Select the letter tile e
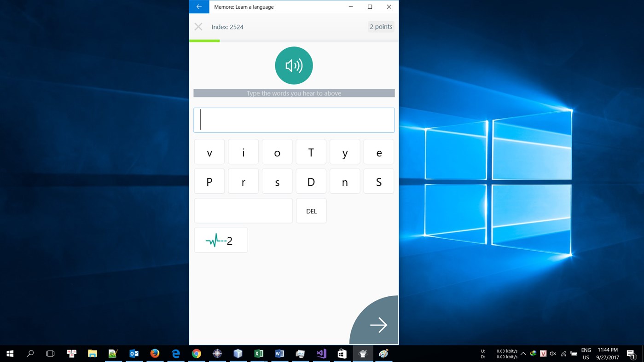644x362 pixels. tap(378, 152)
